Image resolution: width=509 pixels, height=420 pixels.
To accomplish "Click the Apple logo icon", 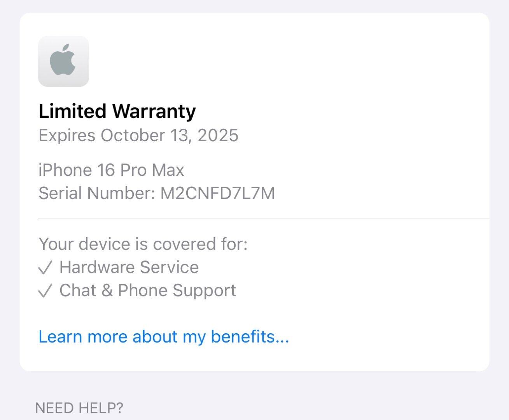I will click(x=63, y=61).
